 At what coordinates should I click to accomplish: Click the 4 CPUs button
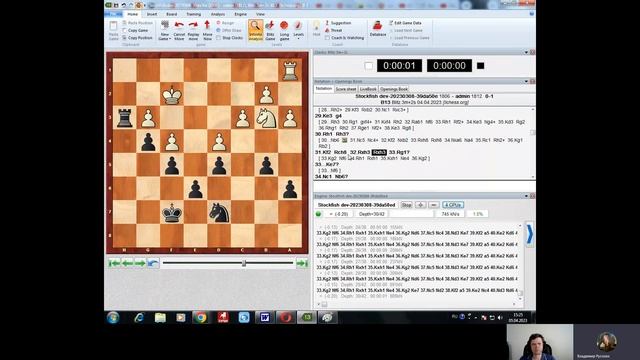pos(453,205)
